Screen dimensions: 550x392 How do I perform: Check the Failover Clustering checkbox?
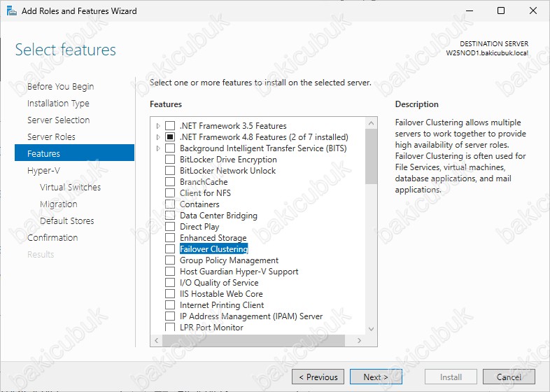coord(170,248)
